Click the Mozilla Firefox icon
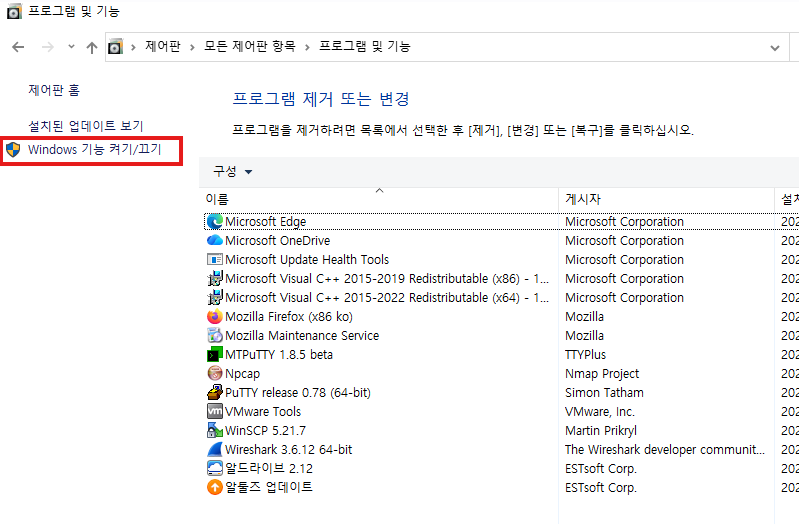Screen dimensions: 799x524 tap(215, 316)
